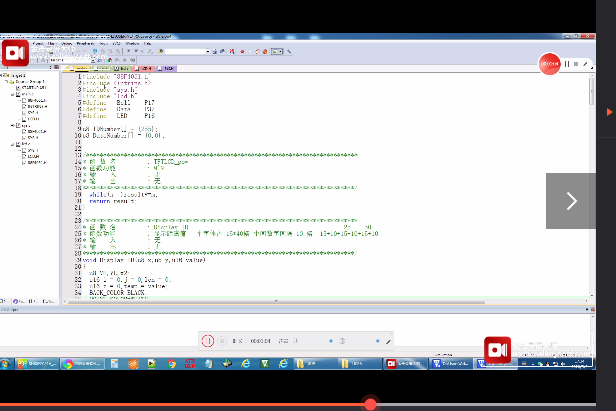The image size is (616, 411).
Task: Switch to the second green editor tab
Action: (x=122, y=69)
